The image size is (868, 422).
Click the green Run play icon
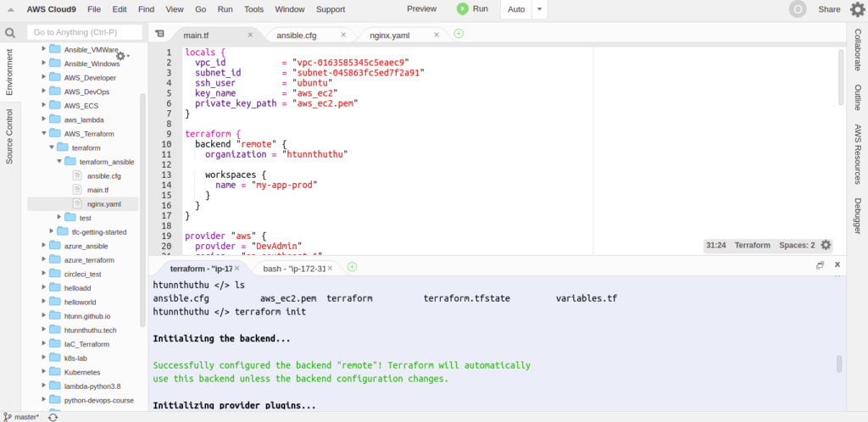462,8
